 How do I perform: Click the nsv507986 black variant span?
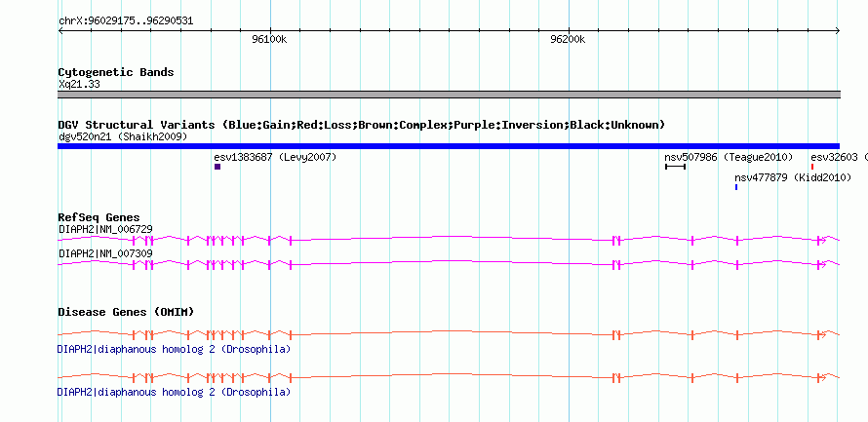pyautogui.click(x=675, y=167)
